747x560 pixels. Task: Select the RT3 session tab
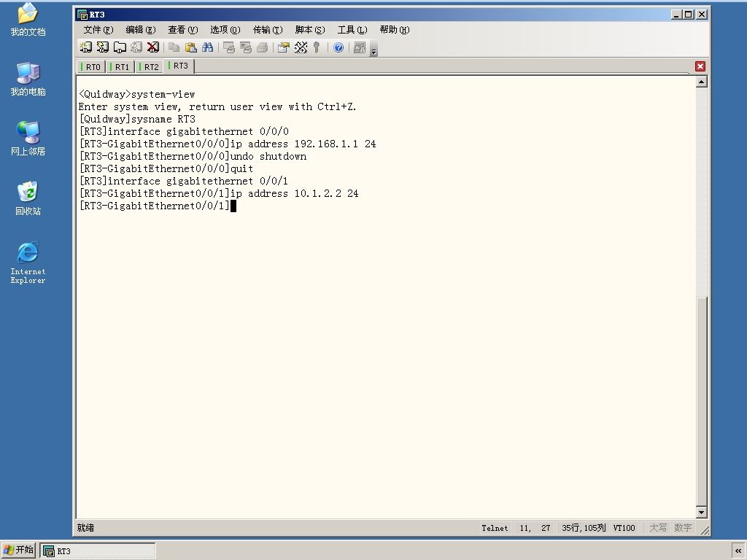[x=179, y=66]
